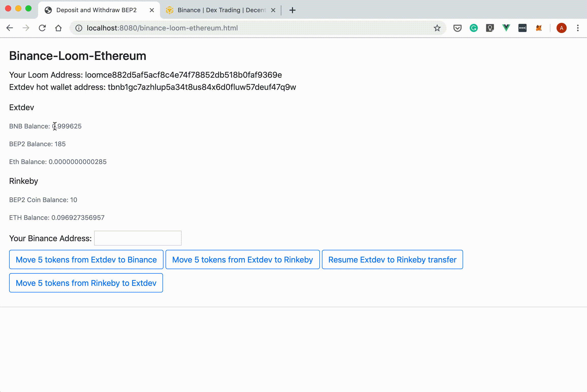Click the yellow macOS minimize button
Screen dimensions: 587x392
(x=18, y=9)
